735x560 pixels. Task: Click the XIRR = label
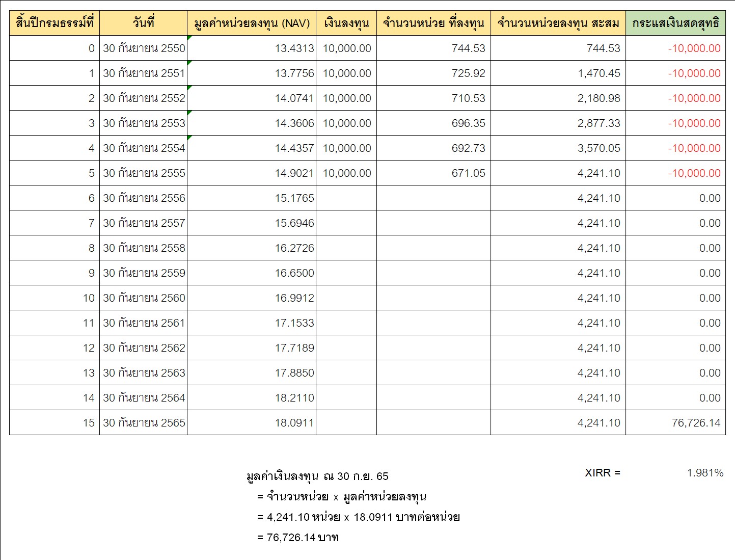[603, 473]
